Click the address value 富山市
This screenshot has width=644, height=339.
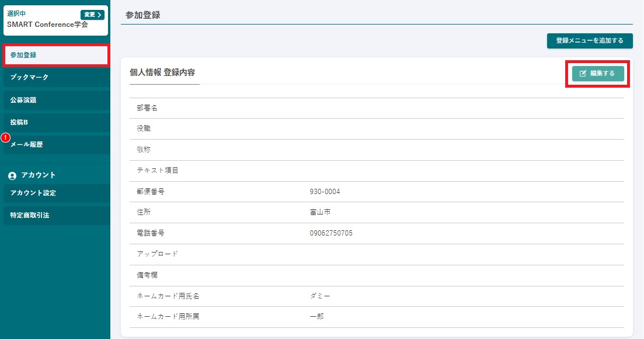(x=321, y=212)
